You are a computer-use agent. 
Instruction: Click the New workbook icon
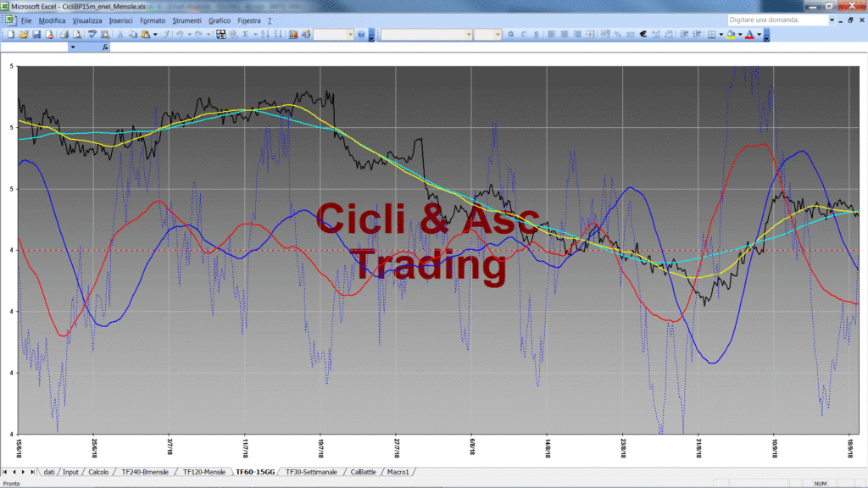[x=11, y=34]
